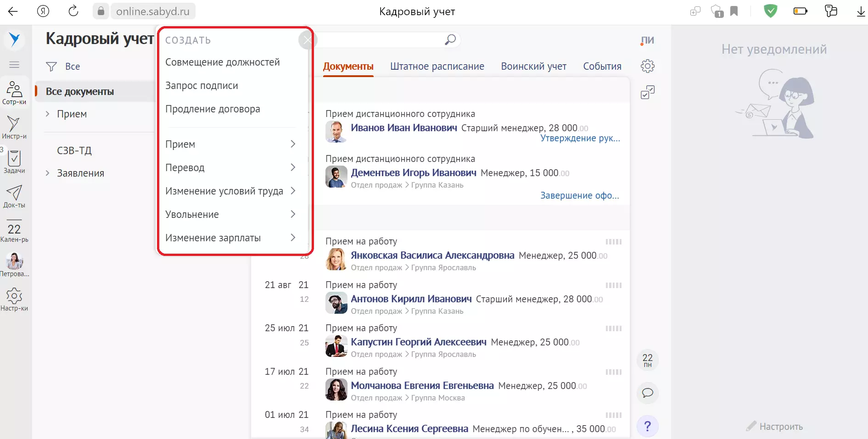Go back with the browser back arrow
The height and width of the screenshot is (439, 868).
pyautogui.click(x=13, y=11)
